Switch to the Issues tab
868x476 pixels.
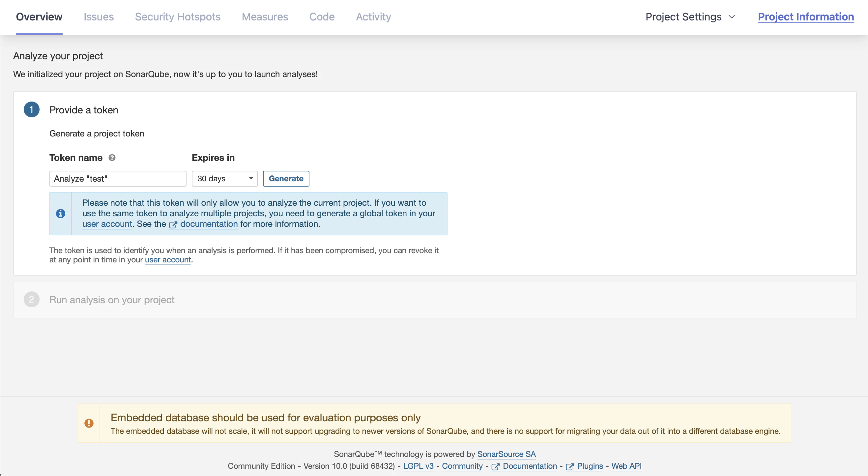point(99,17)
